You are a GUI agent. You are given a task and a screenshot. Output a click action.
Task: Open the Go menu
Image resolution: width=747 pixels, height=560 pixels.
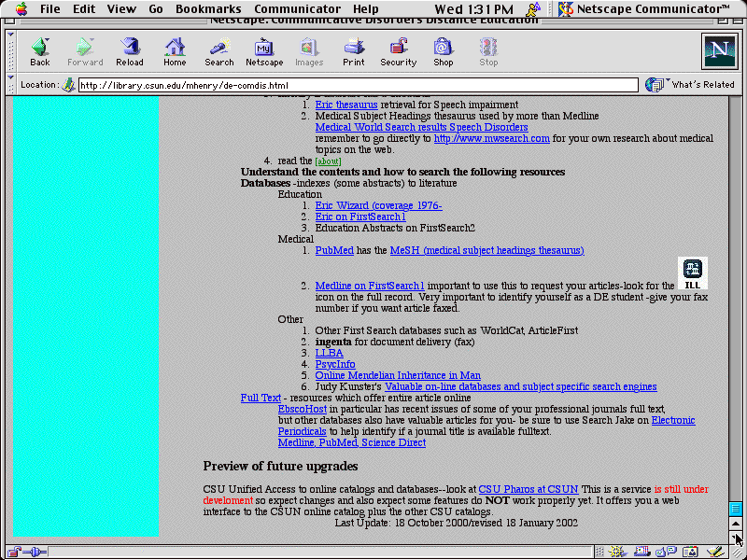[x=155, y=8]
